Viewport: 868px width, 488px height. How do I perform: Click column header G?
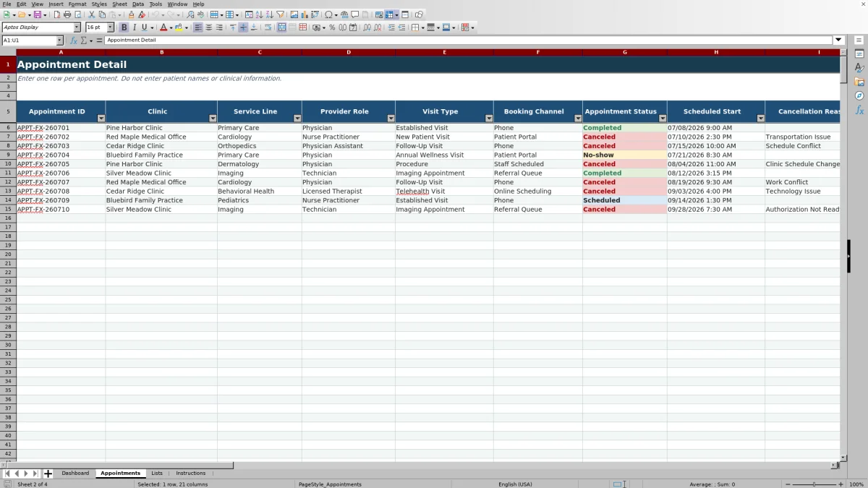625,52
